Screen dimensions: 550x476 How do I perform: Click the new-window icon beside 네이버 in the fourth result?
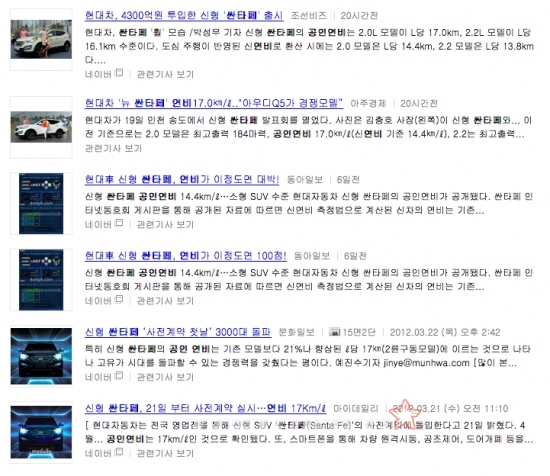[119, 300]
